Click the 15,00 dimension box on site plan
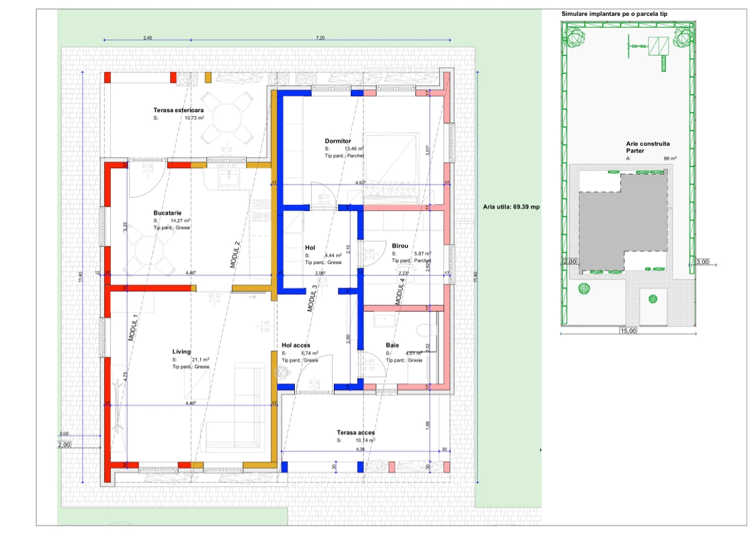Screen dimensions: 756x535 click(x=627, y=331)
